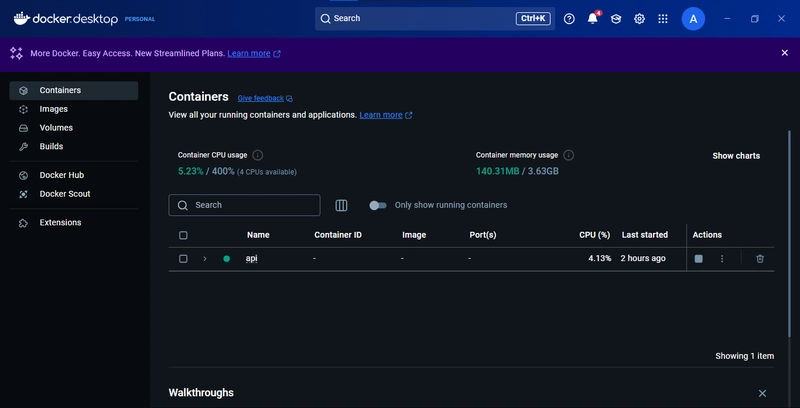Open the Learning center graduation cap icon
This screenshot has width=800, height=408.
click(616, 19)
